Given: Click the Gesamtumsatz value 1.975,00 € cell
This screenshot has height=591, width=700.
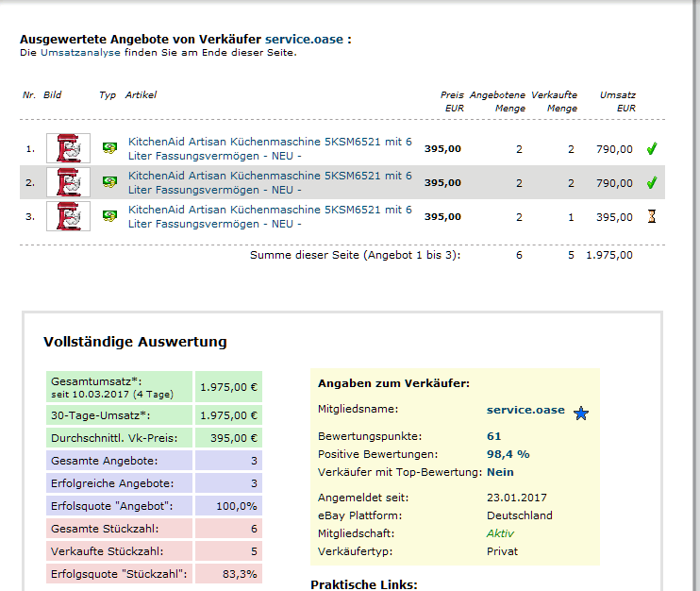Looking at the screenshot, I should (227, 386).
